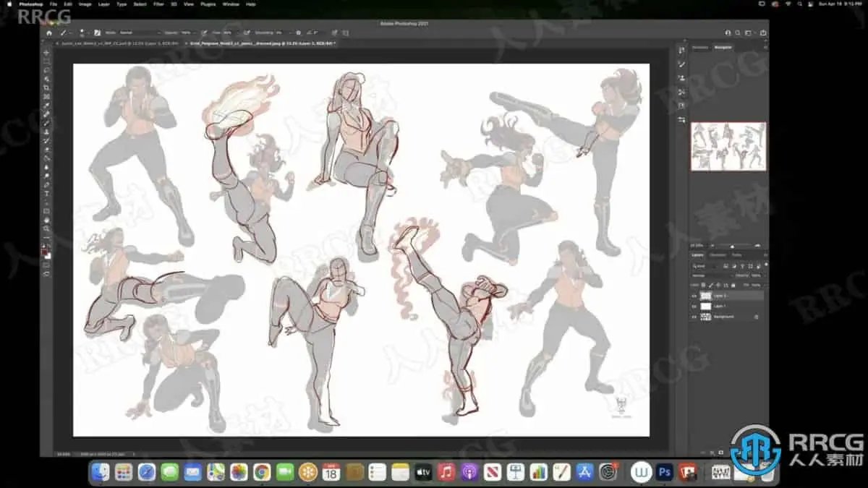Toggle visibility of the top layer

[694, 296]
